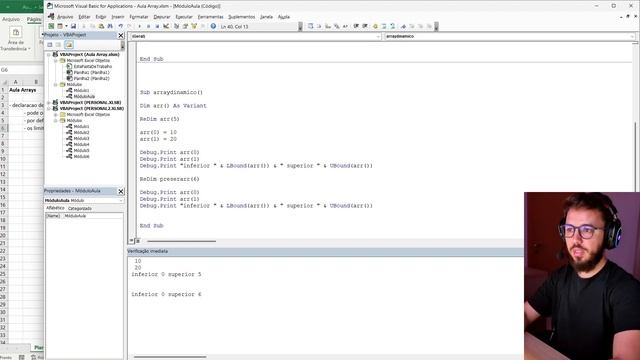Stop execution with the Reset icon
The image size is (640, 360).
tap(157, 26)
